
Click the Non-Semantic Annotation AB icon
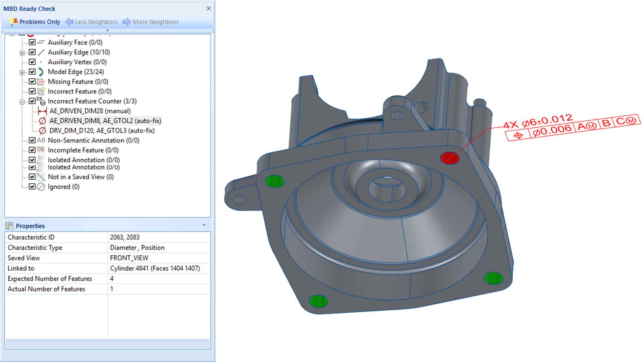(41, 140)
